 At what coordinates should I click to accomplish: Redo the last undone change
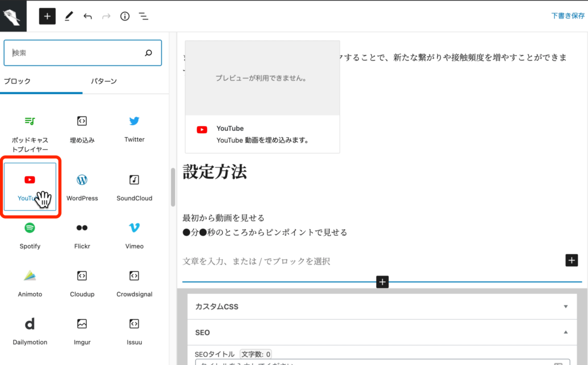(106, 16)
